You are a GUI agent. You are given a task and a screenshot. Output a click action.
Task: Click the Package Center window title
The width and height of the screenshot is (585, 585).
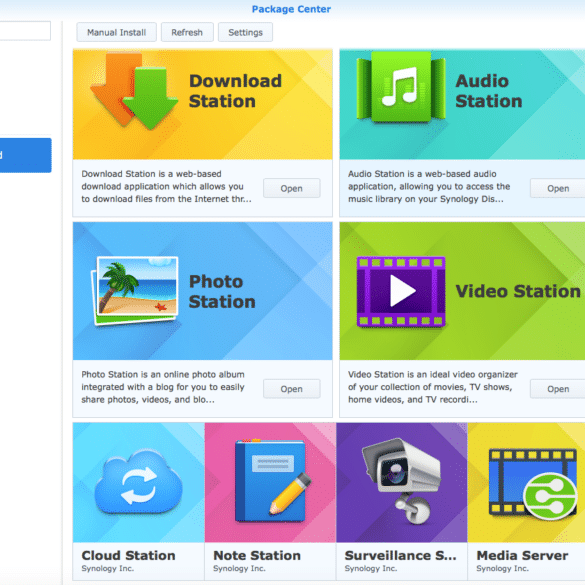(x=291, y=9)
